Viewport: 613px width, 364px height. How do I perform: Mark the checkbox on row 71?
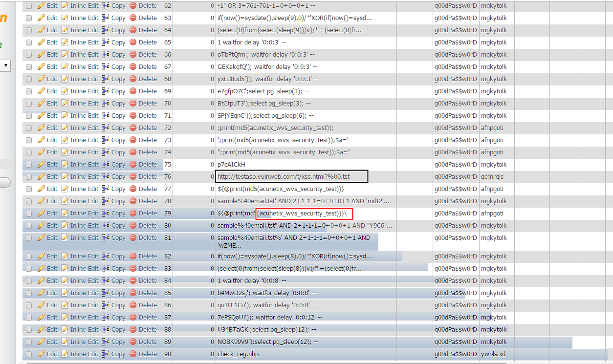(29, 116)
